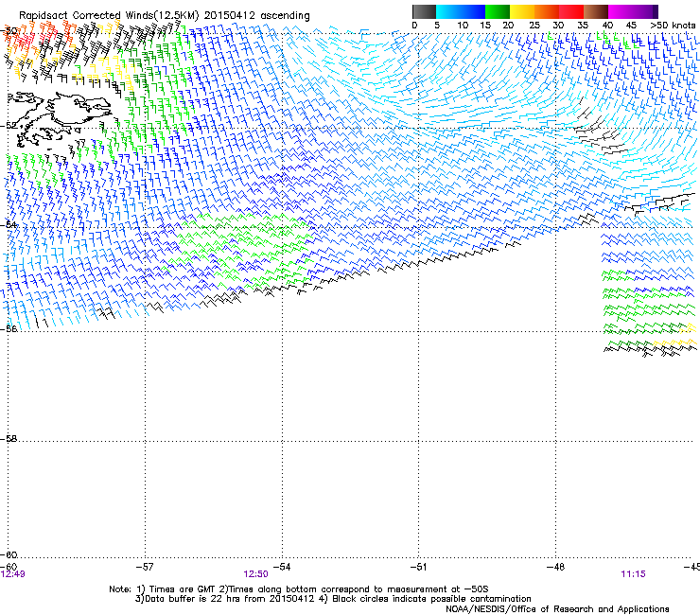This screenshot has height=615, width=700.
Task: Click the gray 0-5 knots legend swatch
Action: [424, 11]
